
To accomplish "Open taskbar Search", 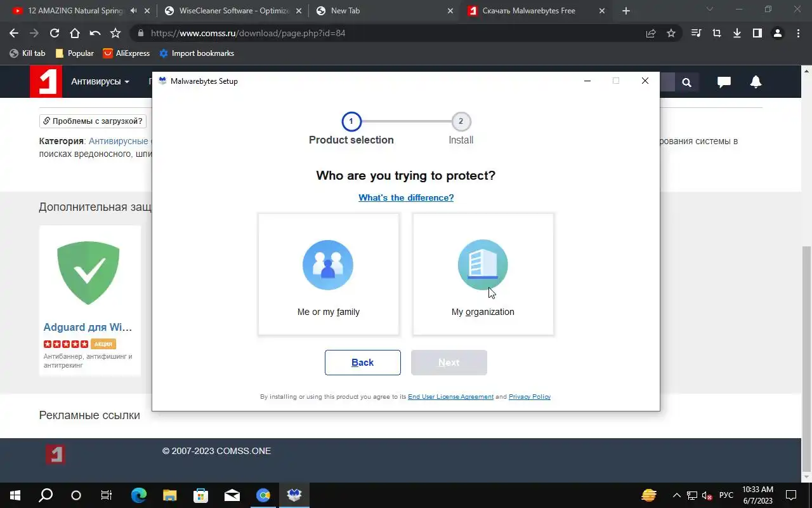I will coord(46,495).
